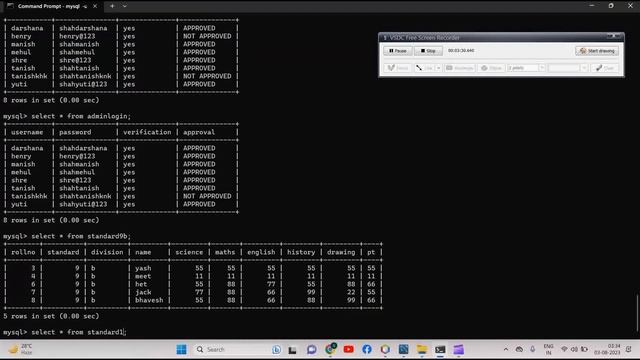
Task: Select the Command Prompt - mysql tab
Action: pyautogui.click(x=48, y=6)
